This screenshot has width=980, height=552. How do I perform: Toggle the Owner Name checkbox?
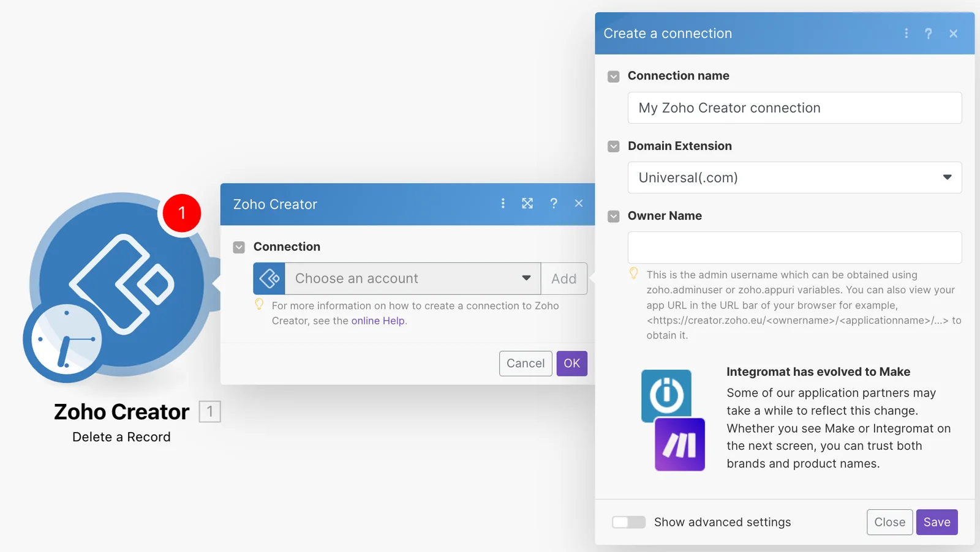(x=613, y=216)
